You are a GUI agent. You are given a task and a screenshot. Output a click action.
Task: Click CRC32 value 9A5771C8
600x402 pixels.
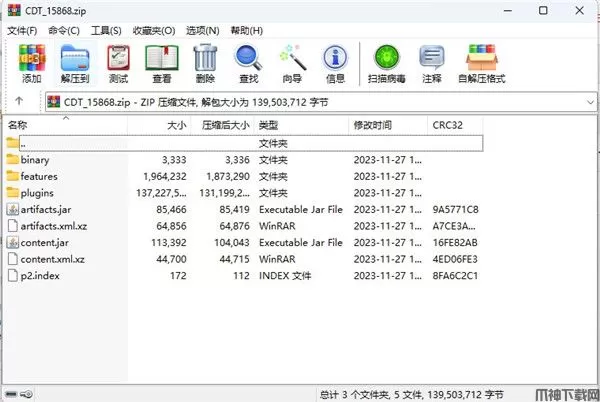455,210
